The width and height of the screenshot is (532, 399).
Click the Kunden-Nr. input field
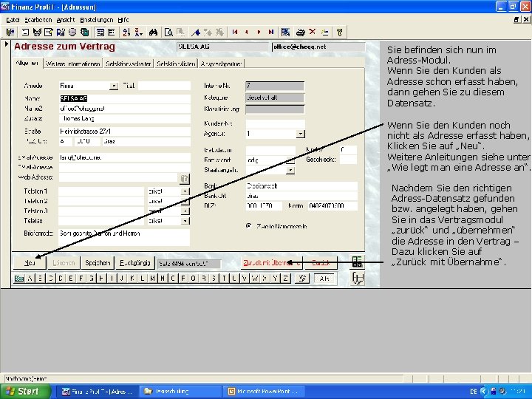coord(275,124)
